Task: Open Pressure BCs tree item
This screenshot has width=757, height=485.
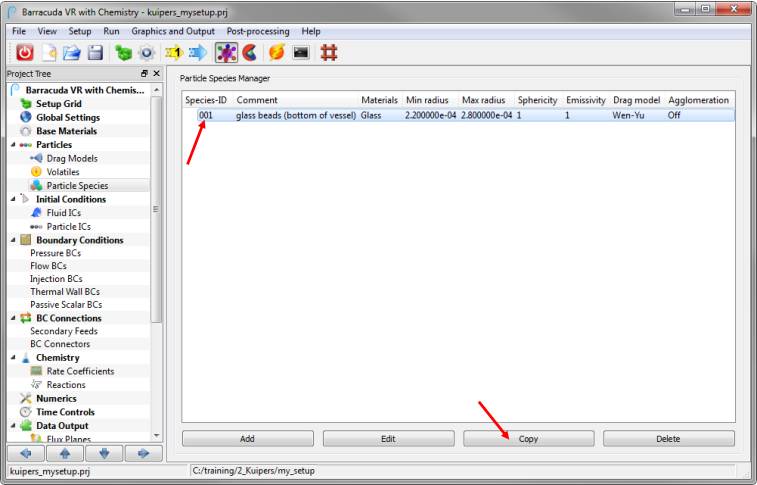Action: tap(56, 253)
